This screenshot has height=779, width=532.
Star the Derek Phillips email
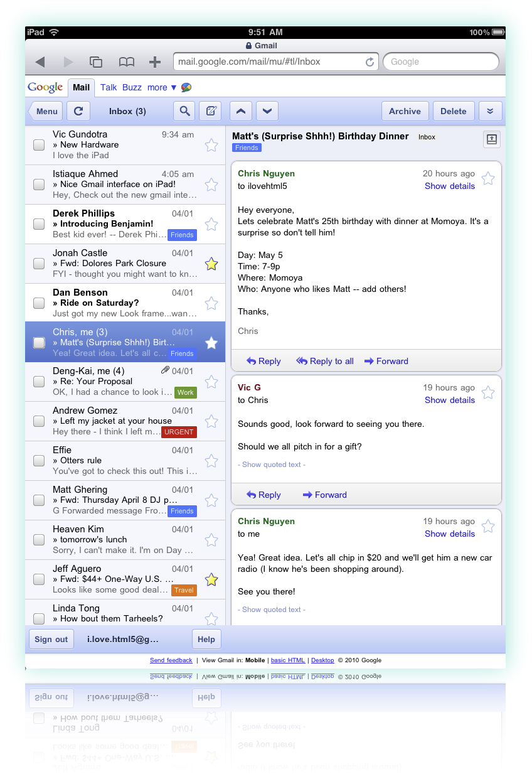pyautogui.click(x=211, y=224)
